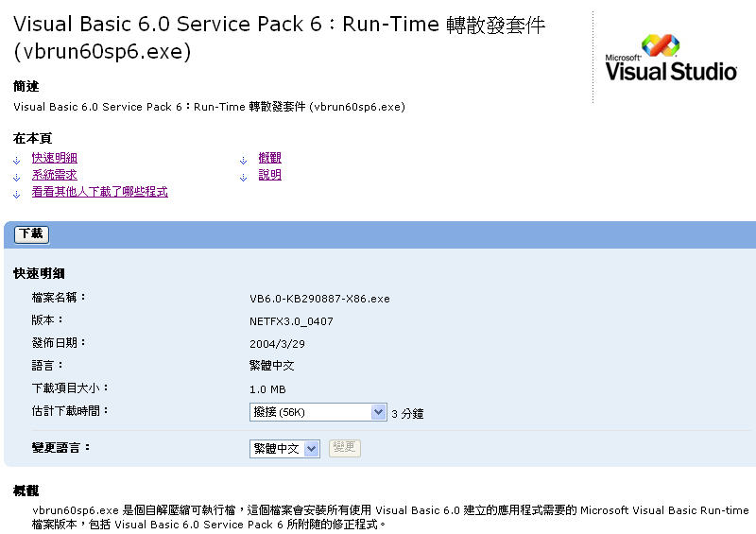This screenshot has width=756, height=534.
Task: Open the 撥接 (56K) connection speed dropdown
Action: point(318,412)
